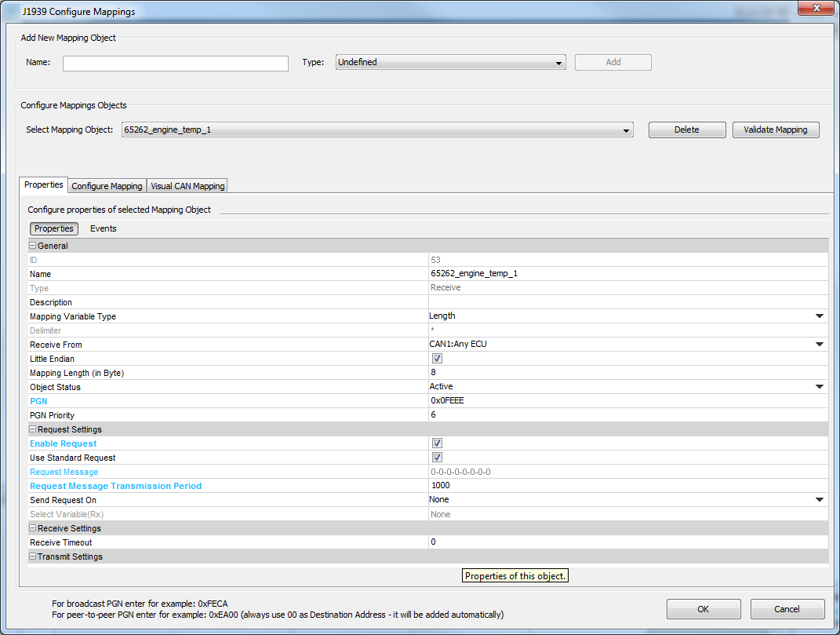Screen dimensions: 840x635
Task: Switch to the Configure Mapping tab
Action: coord(106,185)
